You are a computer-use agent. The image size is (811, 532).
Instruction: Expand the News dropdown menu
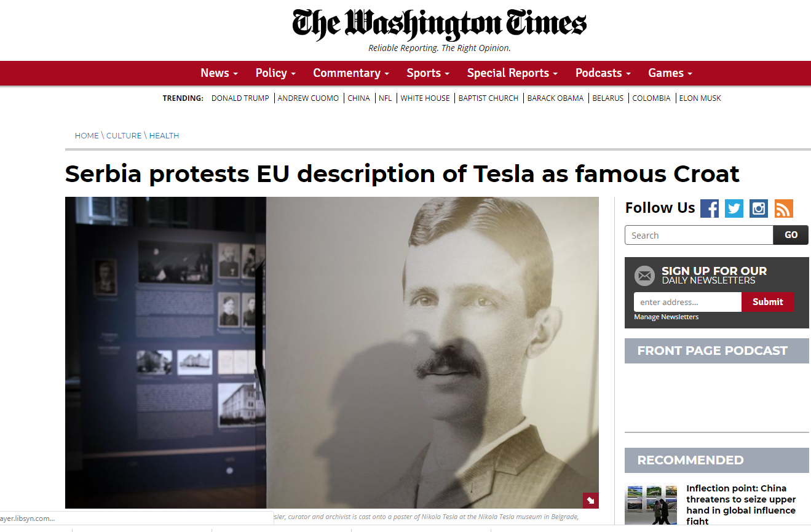tap(219, 73)
